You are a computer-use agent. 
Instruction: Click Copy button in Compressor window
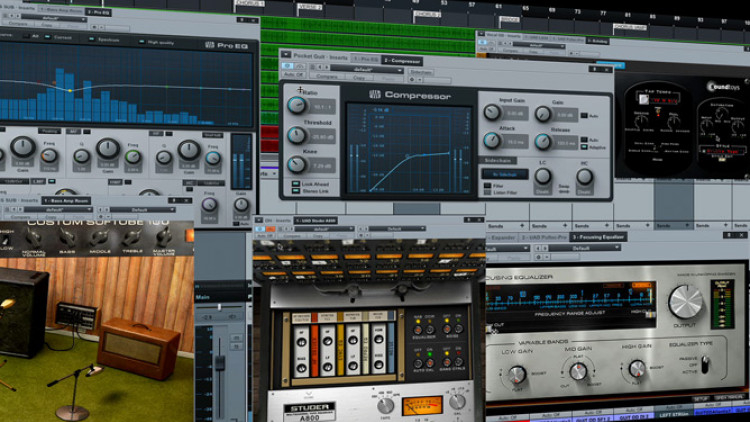tap(359, 78)
